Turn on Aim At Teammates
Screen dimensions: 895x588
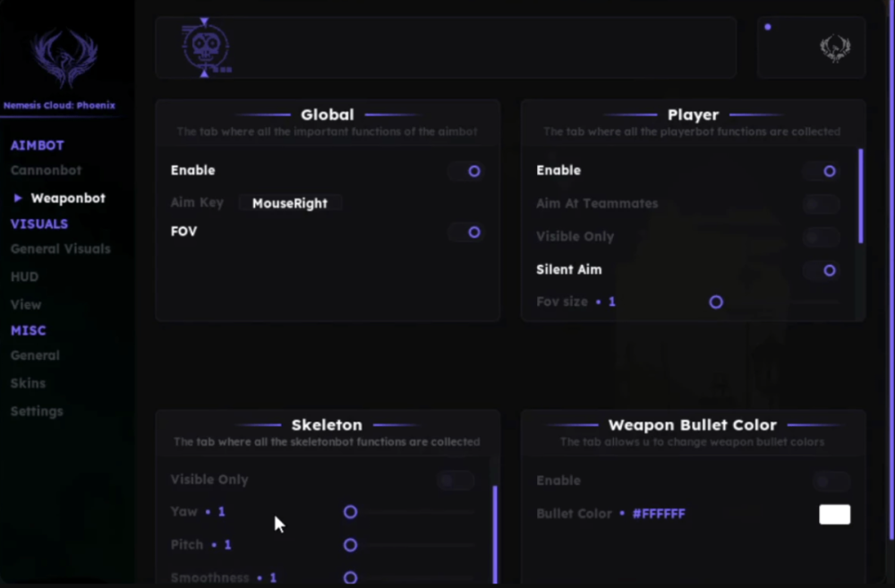pyautogui.click(x=821, y=204)
